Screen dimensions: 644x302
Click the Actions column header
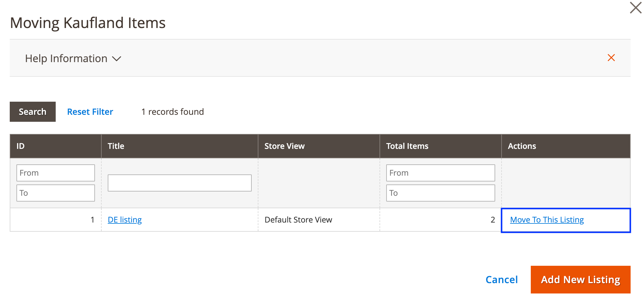tap(522, 146)
